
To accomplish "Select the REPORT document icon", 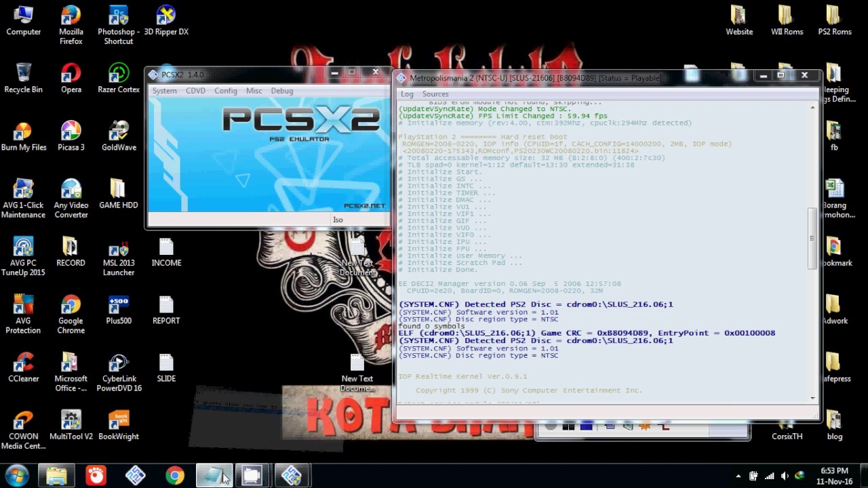I will point(166,310).
